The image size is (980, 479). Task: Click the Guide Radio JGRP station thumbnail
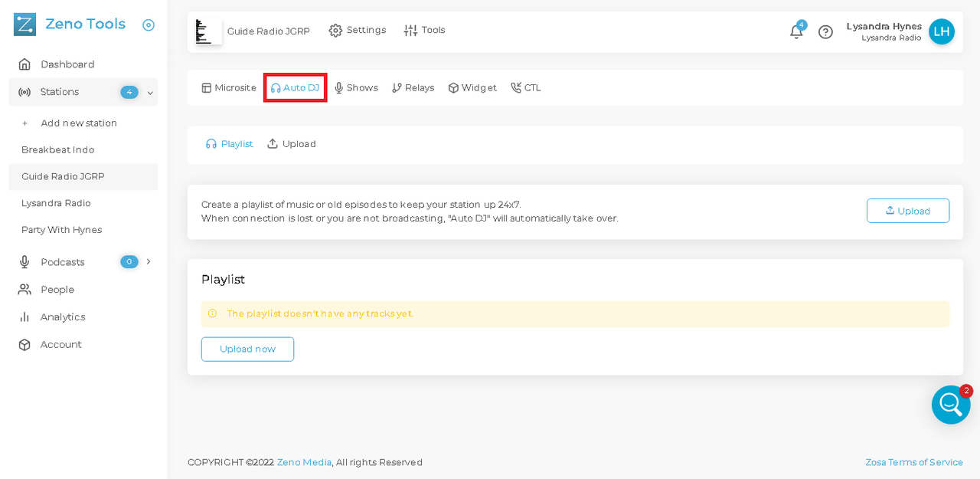click(x=207, y=31)
